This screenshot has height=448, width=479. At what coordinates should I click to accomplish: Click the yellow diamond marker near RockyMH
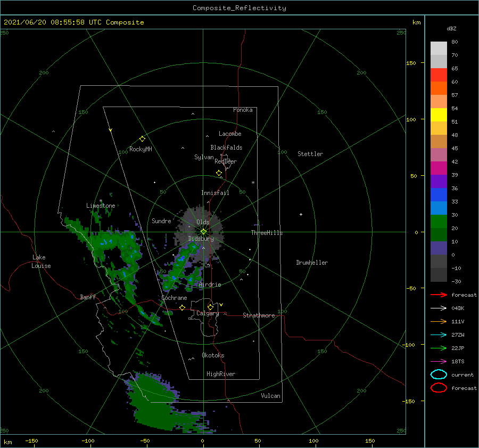pyautogui.click(x=142, y=139)
